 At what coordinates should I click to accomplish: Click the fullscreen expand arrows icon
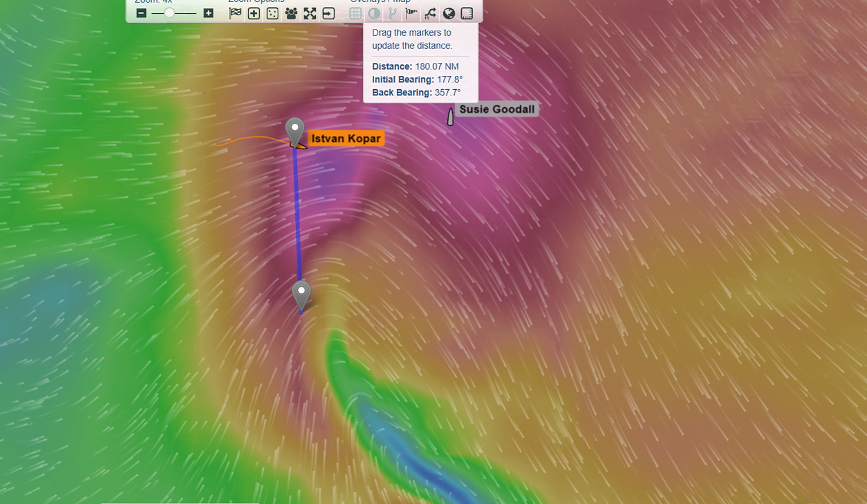click(x=310, y=13)
